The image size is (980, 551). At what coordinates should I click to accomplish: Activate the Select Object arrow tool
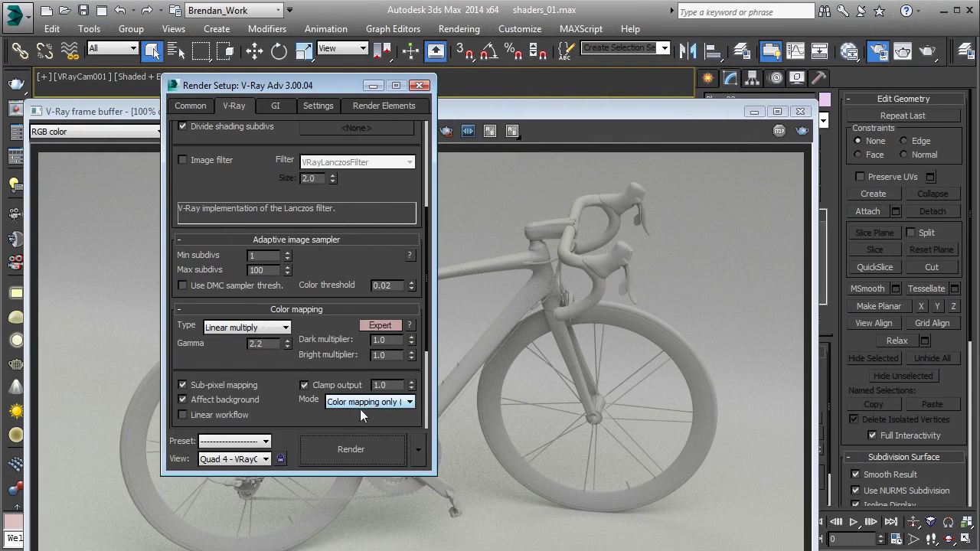(x=152, y=51)
